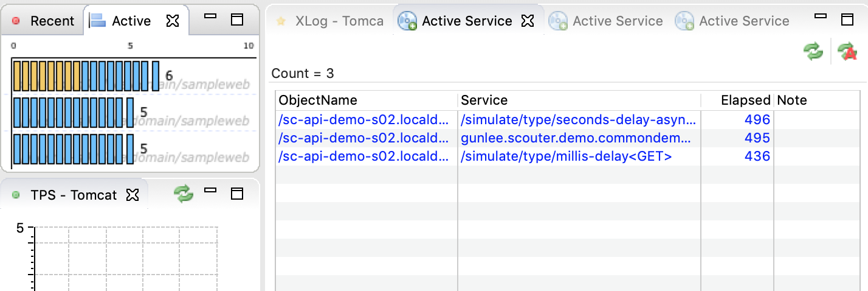Click the top active service bar showing 6
The height and width of the screenshot is (291, 868).
[x=86, y=76]
